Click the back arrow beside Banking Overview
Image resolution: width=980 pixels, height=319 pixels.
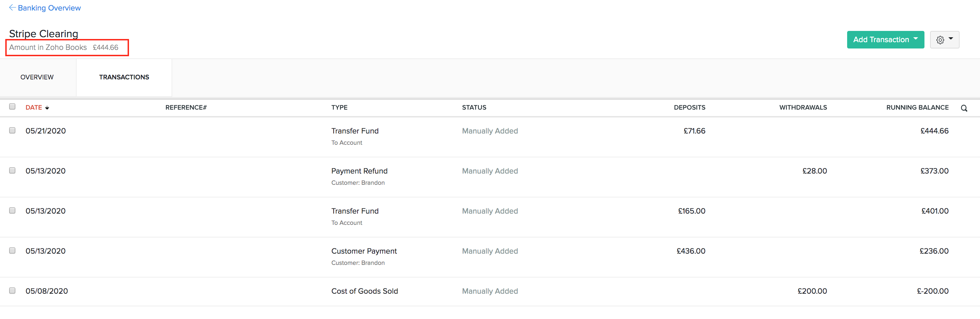coord(12,7)
